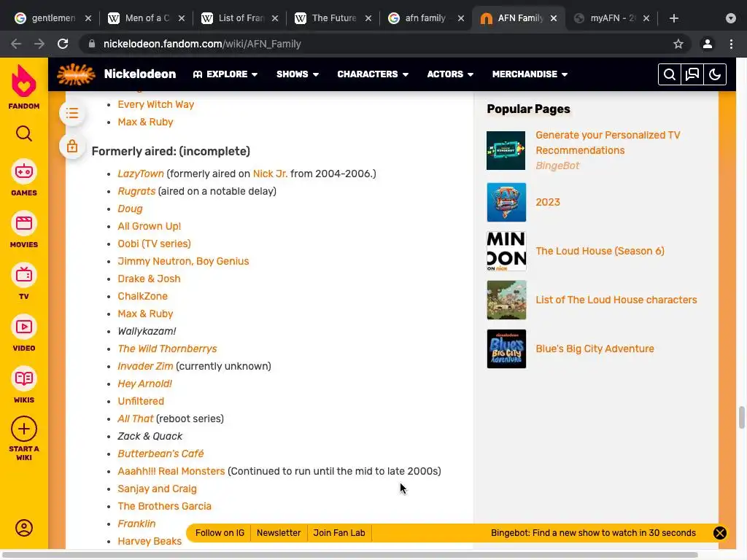The width and height of the screenshot is (747, 560).
Task: Open a new browser tab
Action: (673, 18)
